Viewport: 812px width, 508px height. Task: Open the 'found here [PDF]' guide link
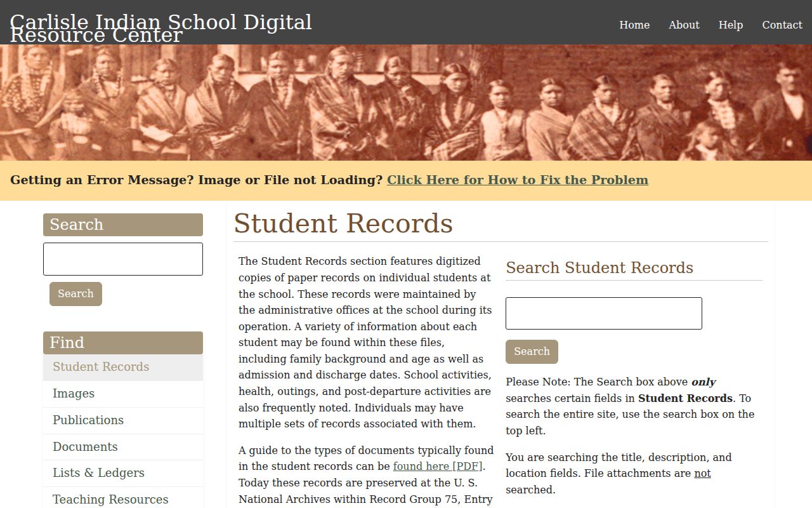[x=438, y=466]
